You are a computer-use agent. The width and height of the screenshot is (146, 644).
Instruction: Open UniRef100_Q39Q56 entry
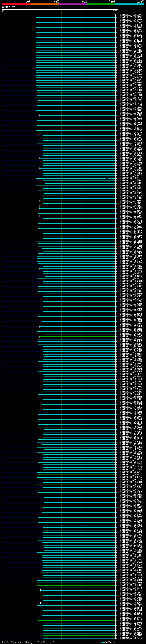(131, 512)
